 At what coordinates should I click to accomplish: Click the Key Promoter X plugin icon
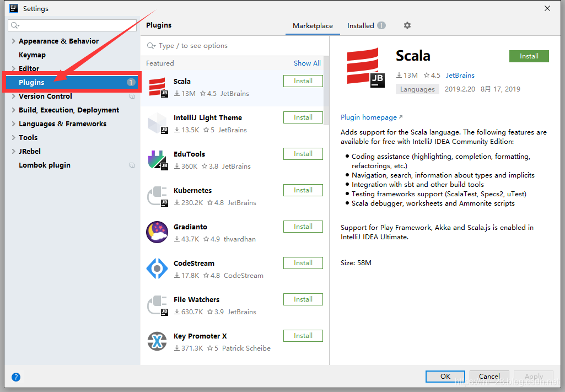click(x=157, y=341)
